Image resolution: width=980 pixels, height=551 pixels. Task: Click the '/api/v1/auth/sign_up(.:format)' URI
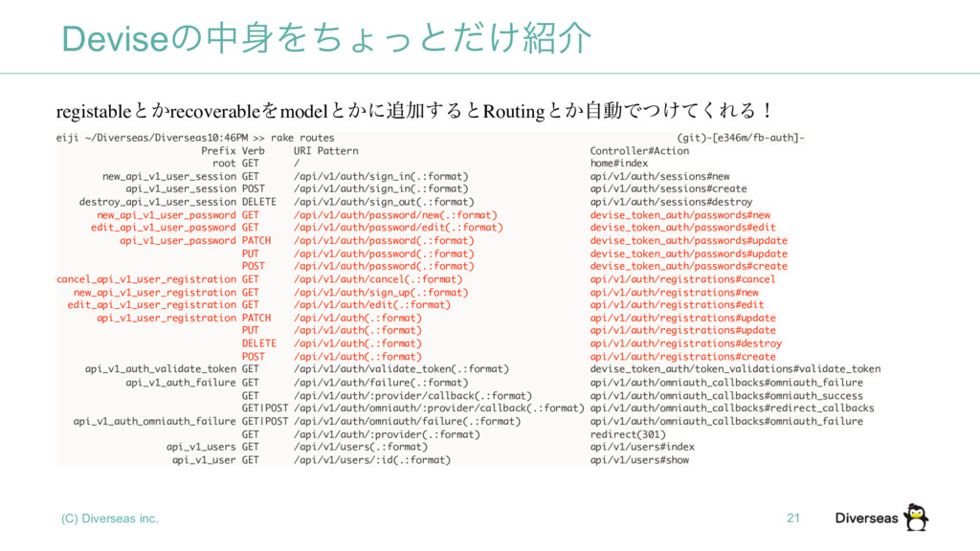(x=381, y=293)
